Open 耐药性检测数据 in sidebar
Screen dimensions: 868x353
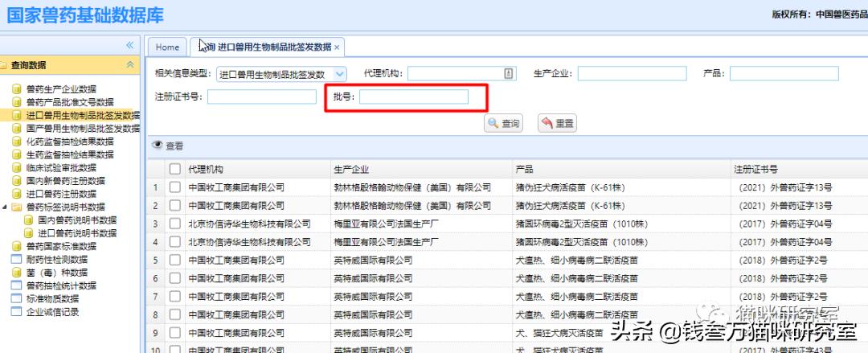[x=56, y=260]
